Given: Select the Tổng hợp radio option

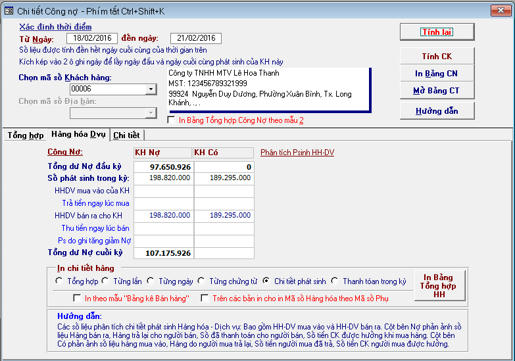Looking at the screenshot, I should click(59, 281).
